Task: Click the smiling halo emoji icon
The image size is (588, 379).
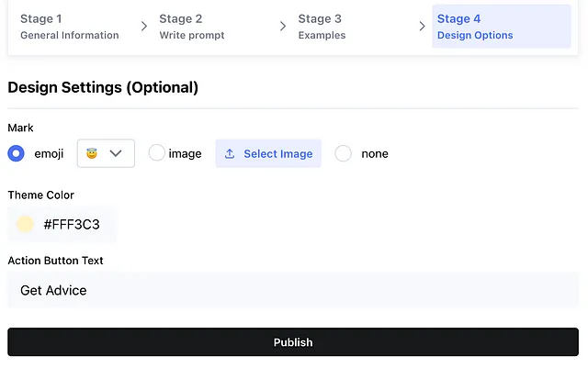Action: tap(92, 153)
